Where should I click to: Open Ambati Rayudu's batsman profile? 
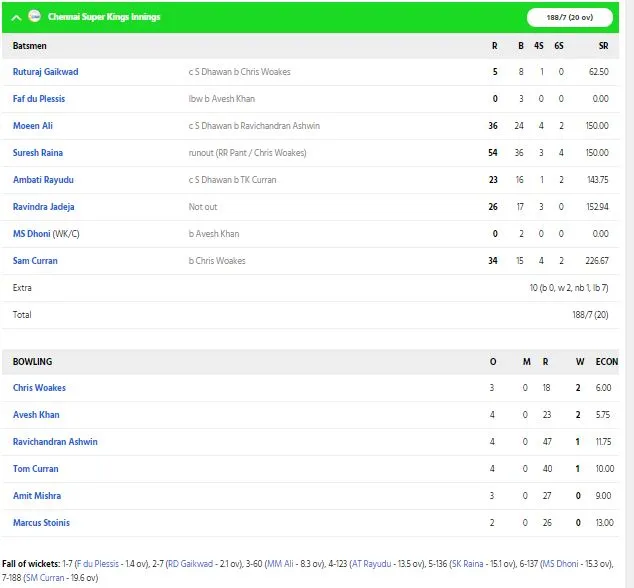pyautogui.click(x=43, y=180)
